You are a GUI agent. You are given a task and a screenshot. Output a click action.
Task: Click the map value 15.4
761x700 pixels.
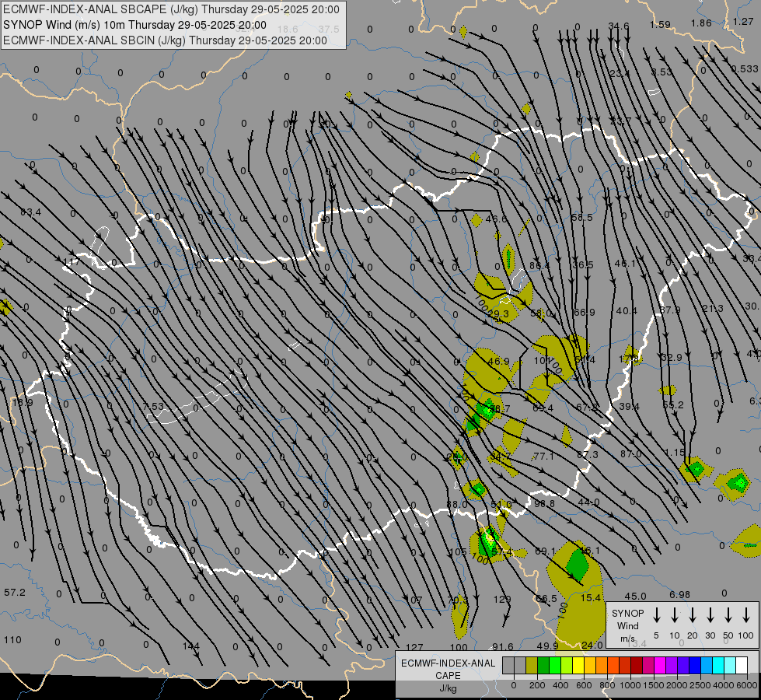pyautogui.click(x=591, y=598)
